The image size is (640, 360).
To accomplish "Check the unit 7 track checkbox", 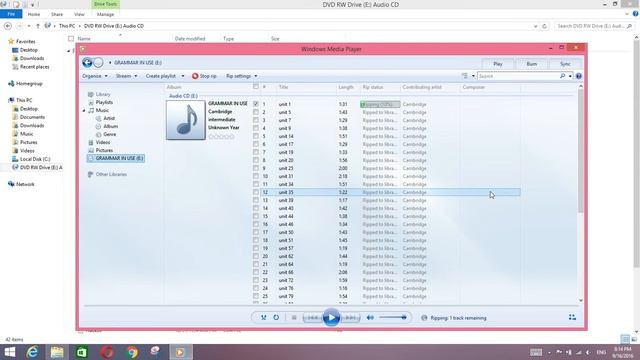I will tap(256, 120).
